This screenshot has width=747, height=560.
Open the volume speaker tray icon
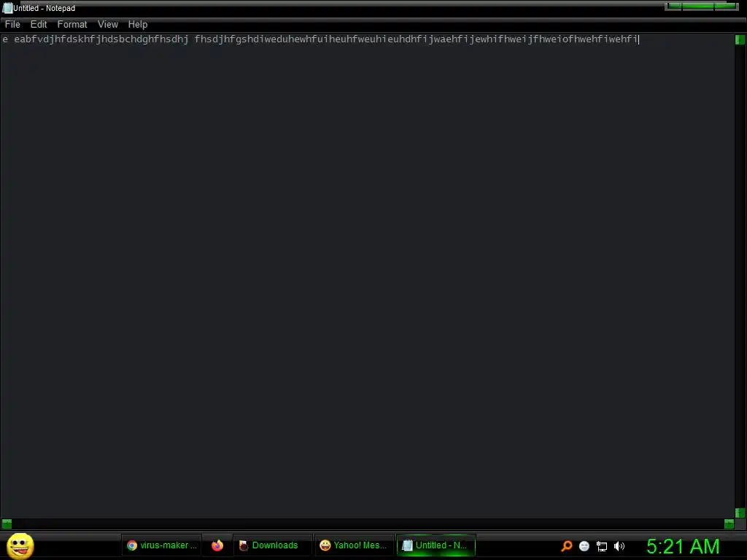[619, 546]
